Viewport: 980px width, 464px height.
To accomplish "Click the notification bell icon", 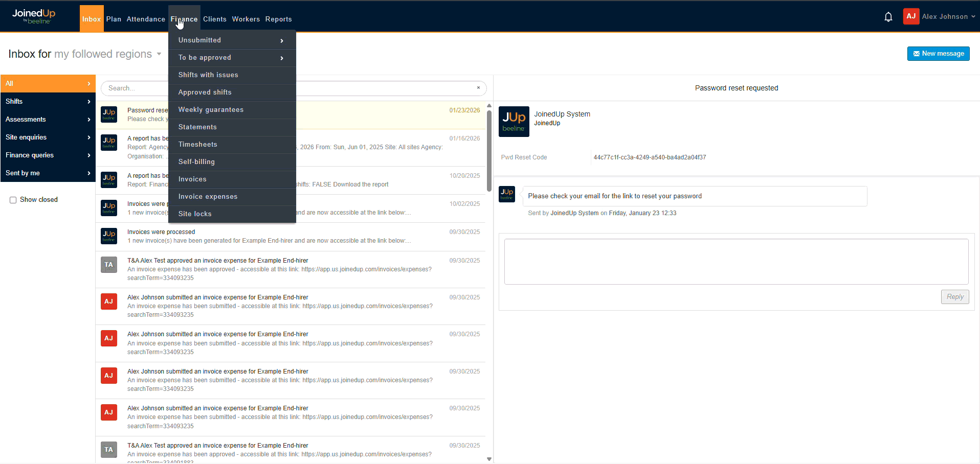I will point(888,17).
